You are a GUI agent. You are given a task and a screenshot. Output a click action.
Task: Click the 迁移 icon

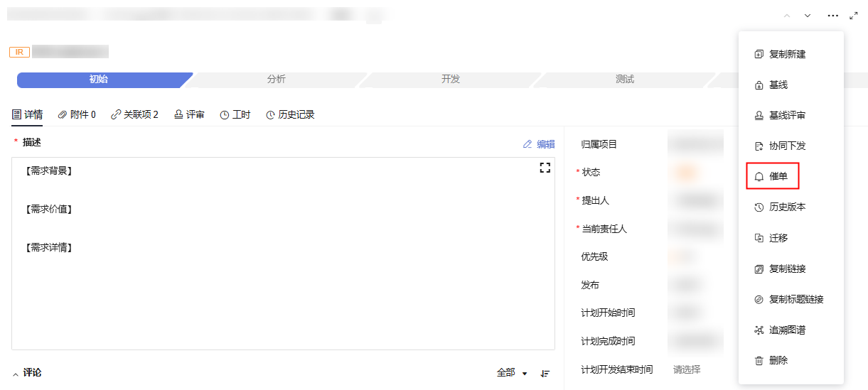(759, 238)
